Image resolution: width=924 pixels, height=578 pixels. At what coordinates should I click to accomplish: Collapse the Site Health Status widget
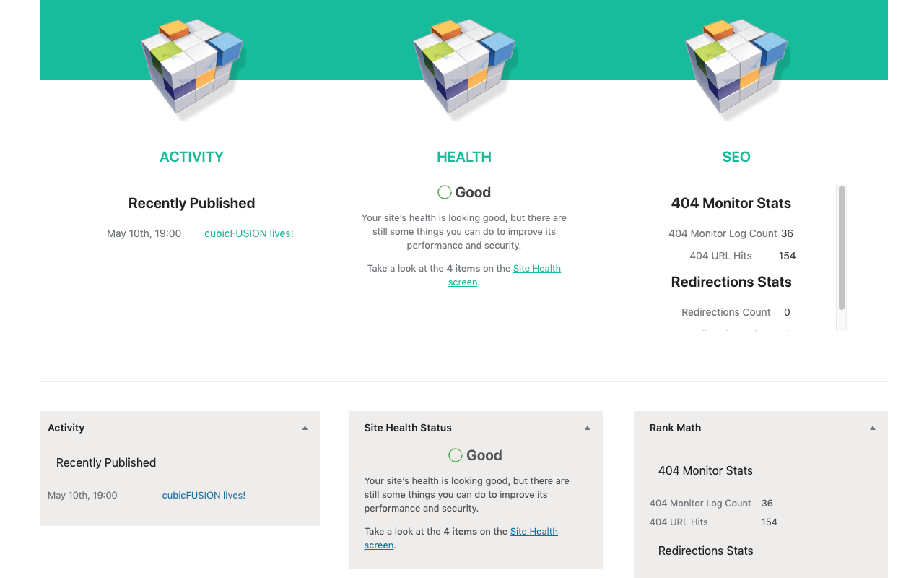click(x=587, y=428)
